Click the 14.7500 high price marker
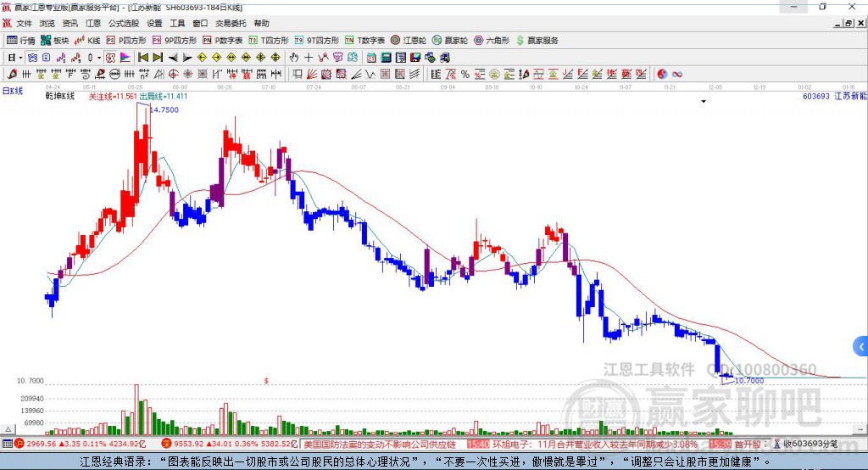This screenshot has width=868, height=470. pyautogui.click(x=164, y=109)
